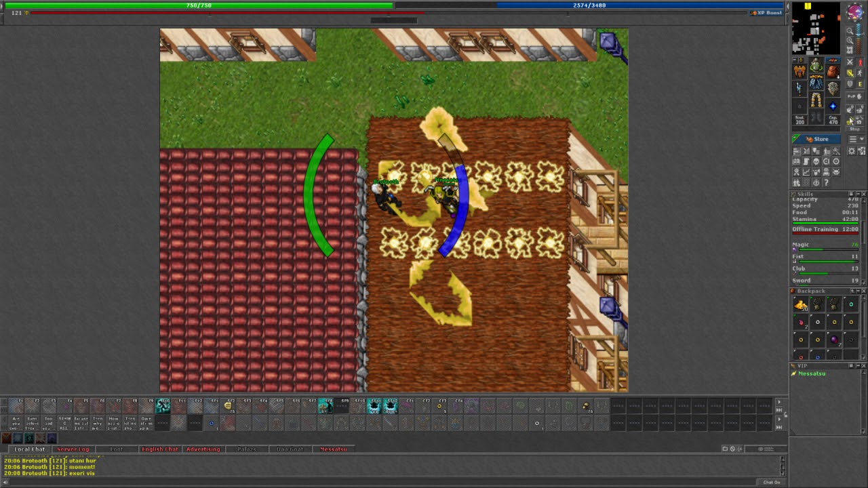Image resolution: width=868 pixels, height=488 pixels.
Task: Collapse the Skills panel with minimize button
Action: [858, 194]
